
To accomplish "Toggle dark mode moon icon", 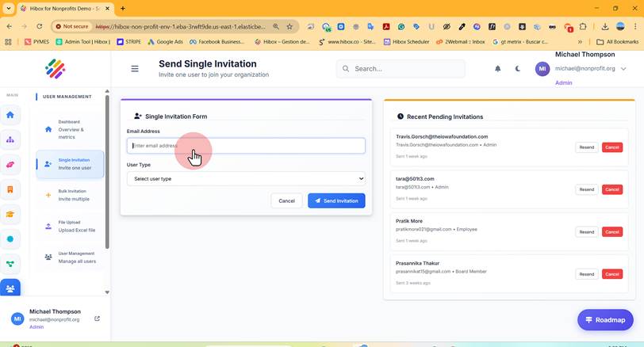I will [x=517, y=68].
